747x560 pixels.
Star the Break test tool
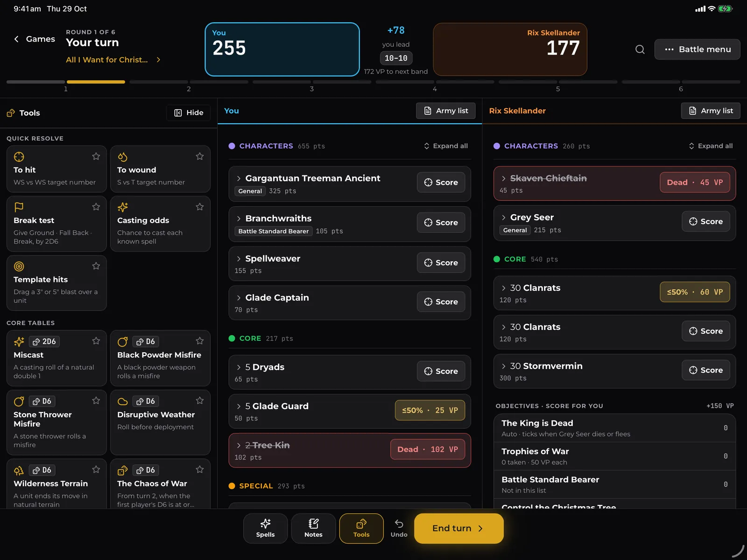click(x=96, y=207)
